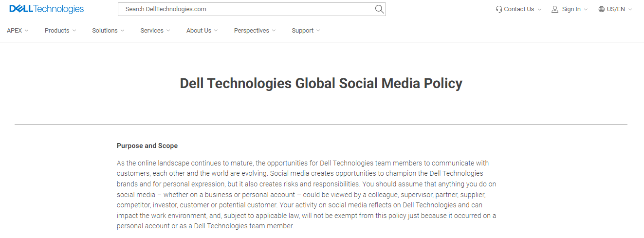Expand the US/EN language chevron
644x238 pixels.
click(x=630, y=9)
